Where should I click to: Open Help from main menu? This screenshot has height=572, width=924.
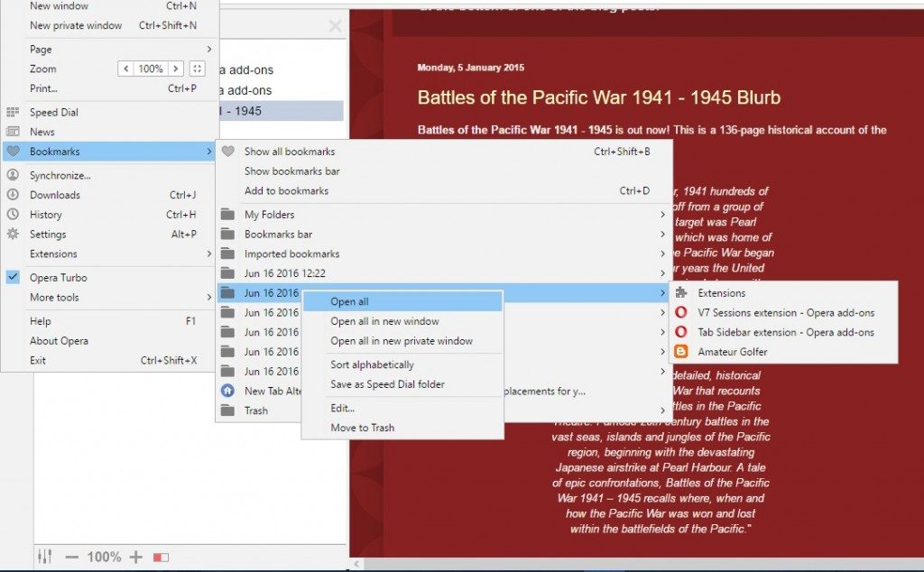coord(109,321)
